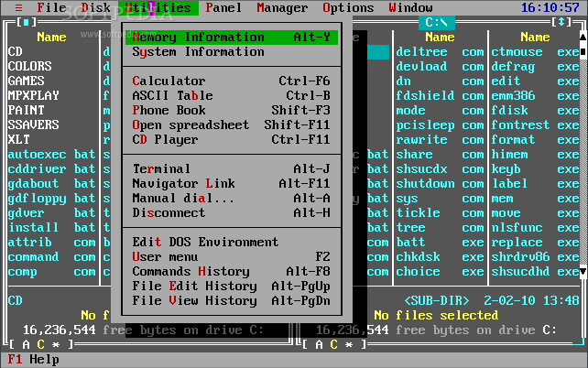Choose Edit DOS Environment
This screenshot has height=368, width=588.
(x=232, y=242)
